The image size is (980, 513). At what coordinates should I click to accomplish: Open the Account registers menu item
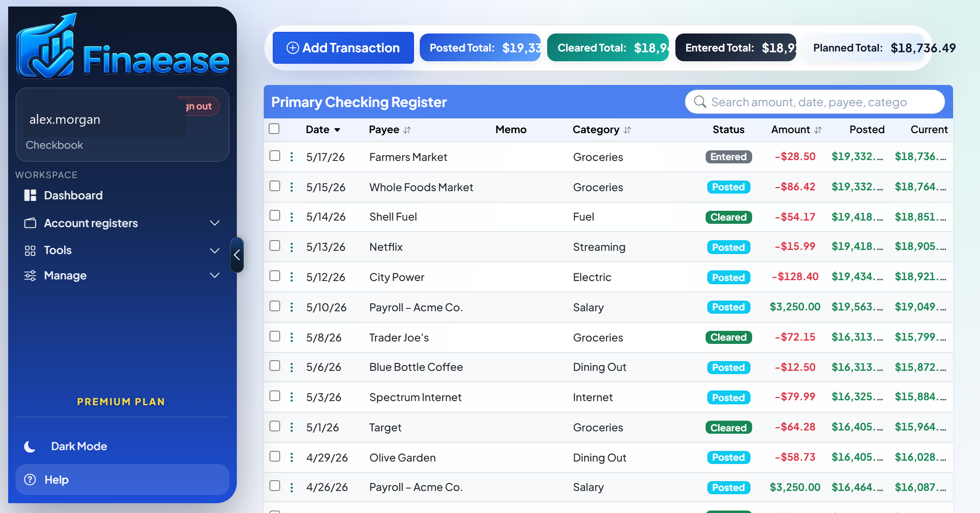[122, 223]
